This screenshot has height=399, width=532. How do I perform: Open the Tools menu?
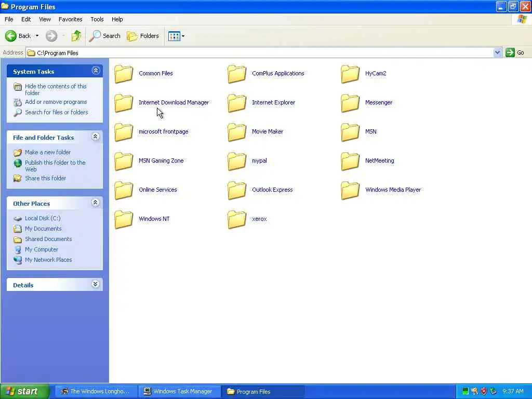point(97,19)
